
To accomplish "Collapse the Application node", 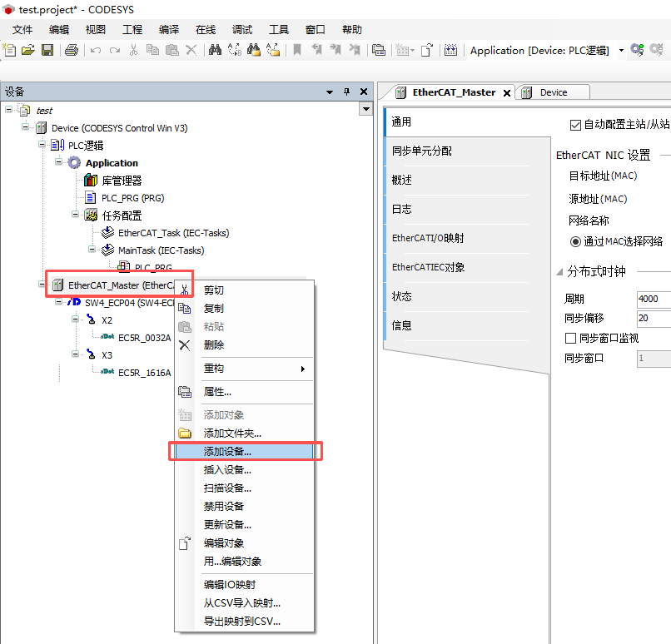I will [58, 161].
